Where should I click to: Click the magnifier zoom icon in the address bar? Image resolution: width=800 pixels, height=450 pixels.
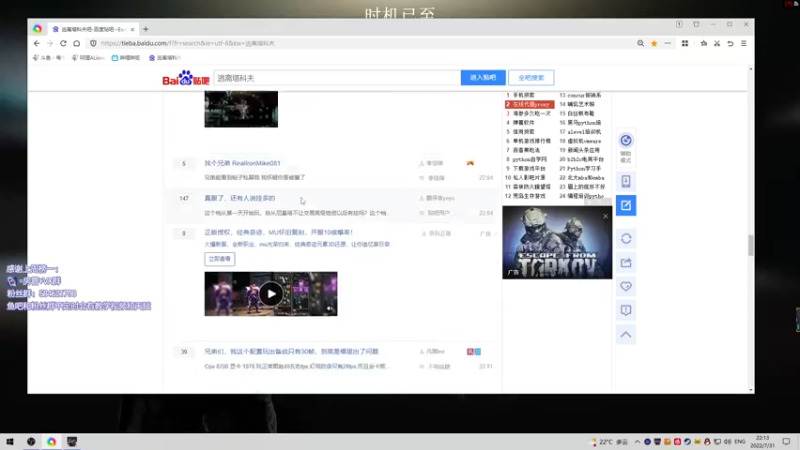(x=640, y=43)
